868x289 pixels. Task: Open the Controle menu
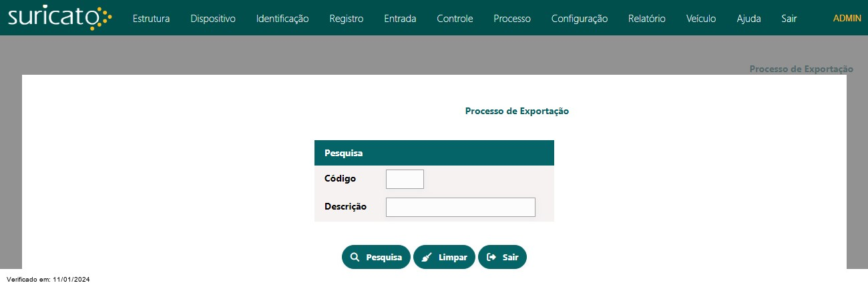(455, 19)
